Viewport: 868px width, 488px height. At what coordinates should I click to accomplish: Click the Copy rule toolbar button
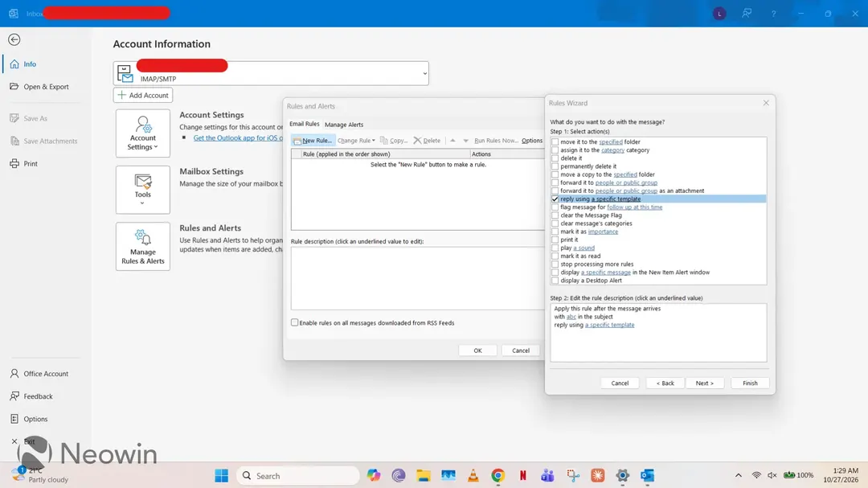tap(394, 141)
